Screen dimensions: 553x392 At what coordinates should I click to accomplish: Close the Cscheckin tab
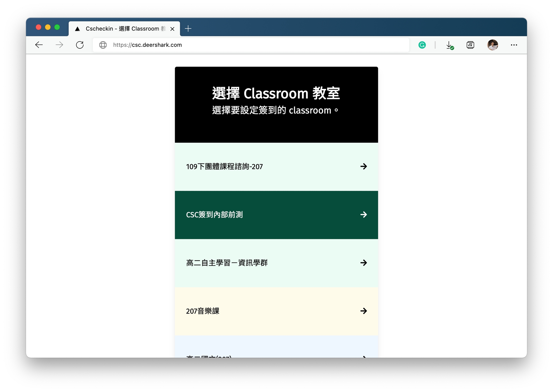tap(172, 29)
